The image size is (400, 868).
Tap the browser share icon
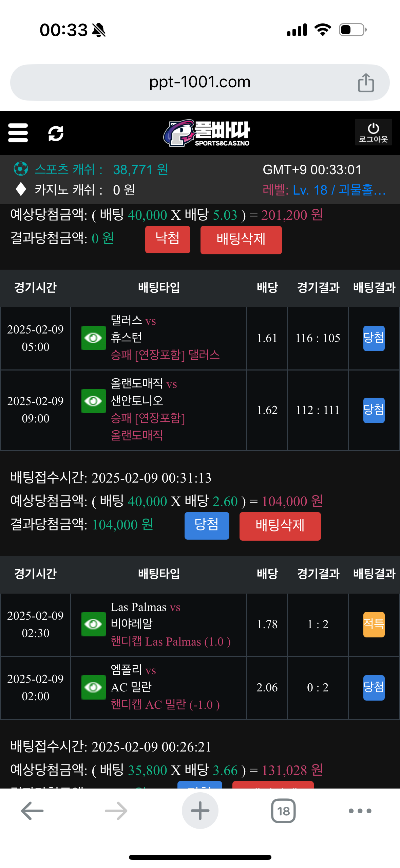click(x=366, y=83)
